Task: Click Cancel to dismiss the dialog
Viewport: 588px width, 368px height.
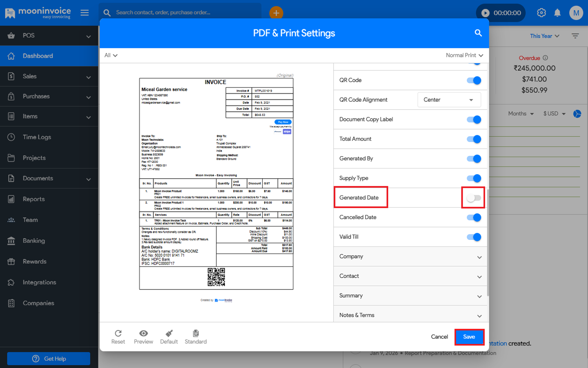Action: click(x=439, y=337)
